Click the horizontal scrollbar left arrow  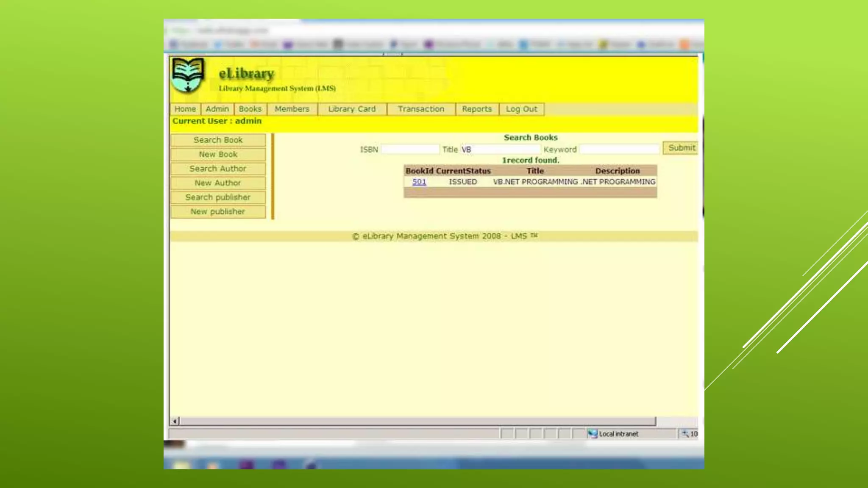pyautogui.click(x=175, y=421)
